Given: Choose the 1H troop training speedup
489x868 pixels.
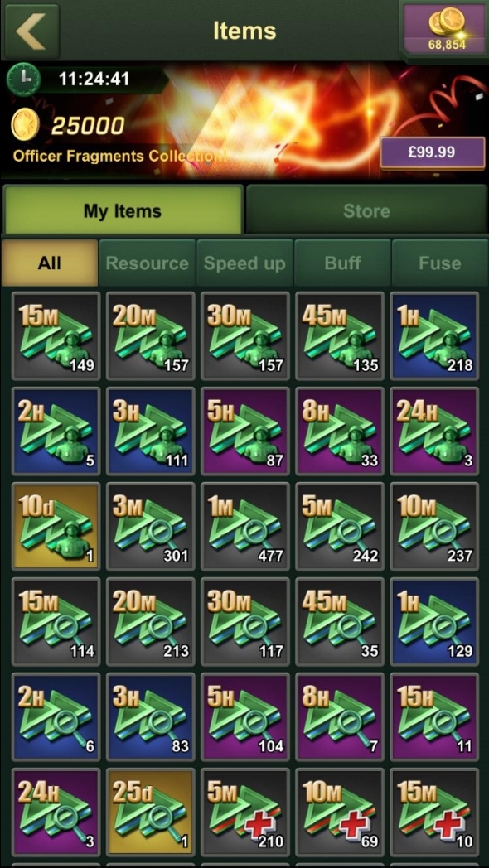Looking at the screenshot, I should click(x=435, y=336).
